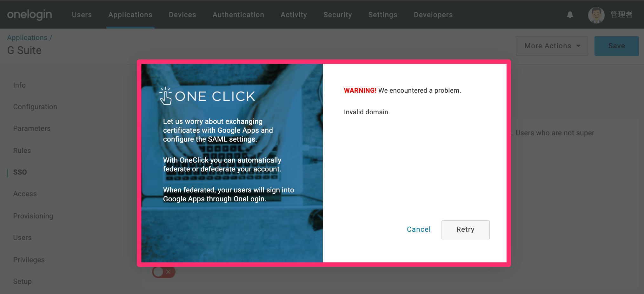Click the Retry button
The width and height of the screenshot is (644, 294).
pos(465,230)
